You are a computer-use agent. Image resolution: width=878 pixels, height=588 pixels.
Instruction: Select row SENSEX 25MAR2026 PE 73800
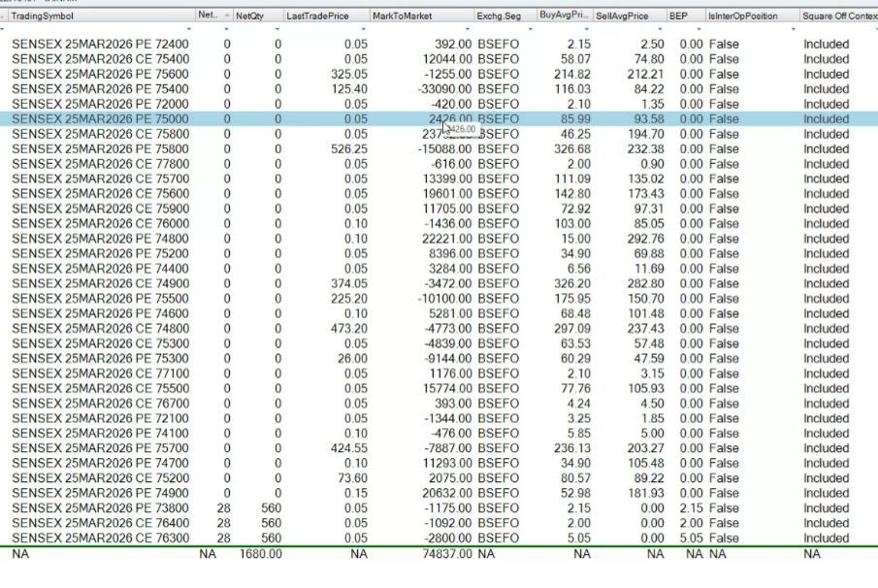(439, 508)
